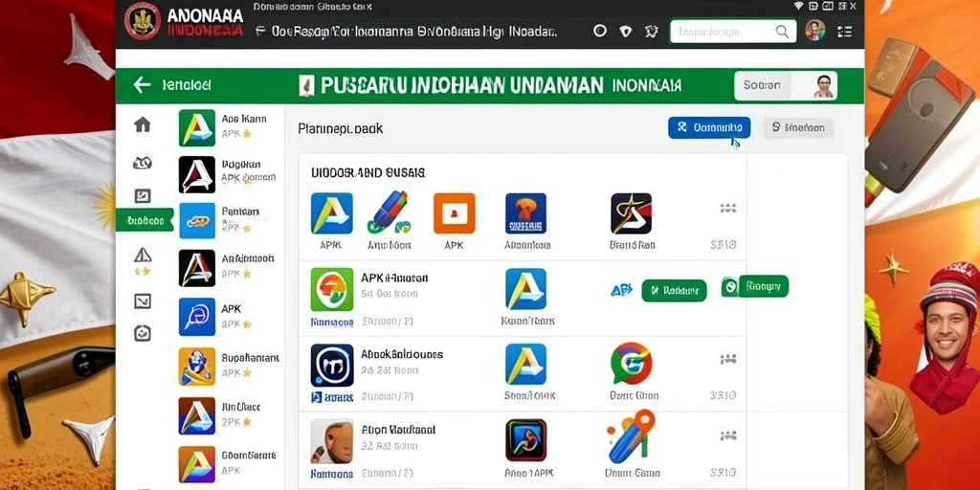Go back with the white arrow in the green bar
Screen dimensions: 980x490
pos(142,85)
